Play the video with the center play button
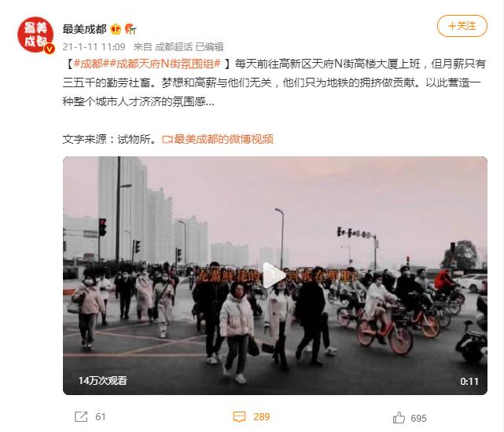The image size is (504, 432). 274,275
